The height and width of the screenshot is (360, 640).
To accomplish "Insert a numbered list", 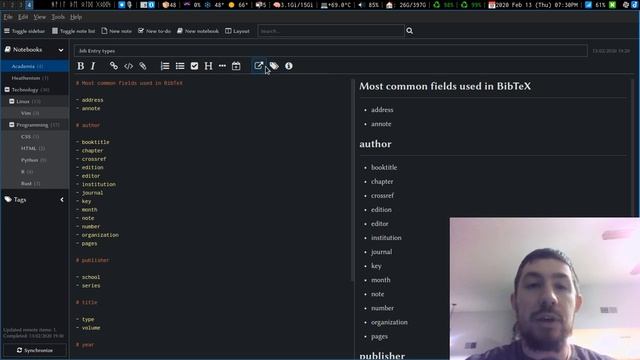I will (165, 66).
